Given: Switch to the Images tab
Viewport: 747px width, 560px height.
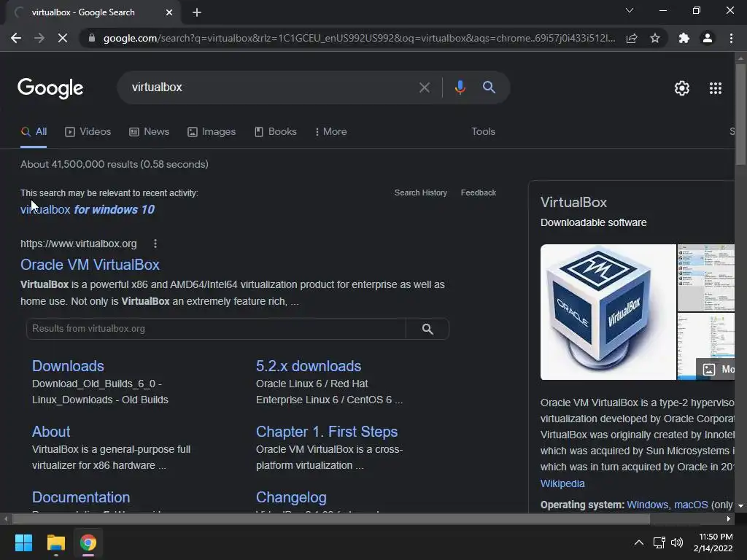Looking at the screenshot, I should 212,132.
